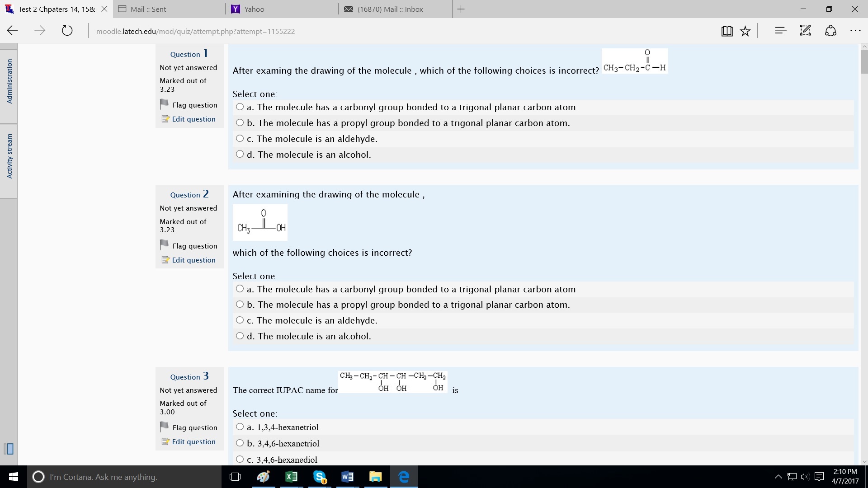Select Q1 option d alcohol
Image resolution: width=868 pixels, height=488 pixels.
(240, 154)
